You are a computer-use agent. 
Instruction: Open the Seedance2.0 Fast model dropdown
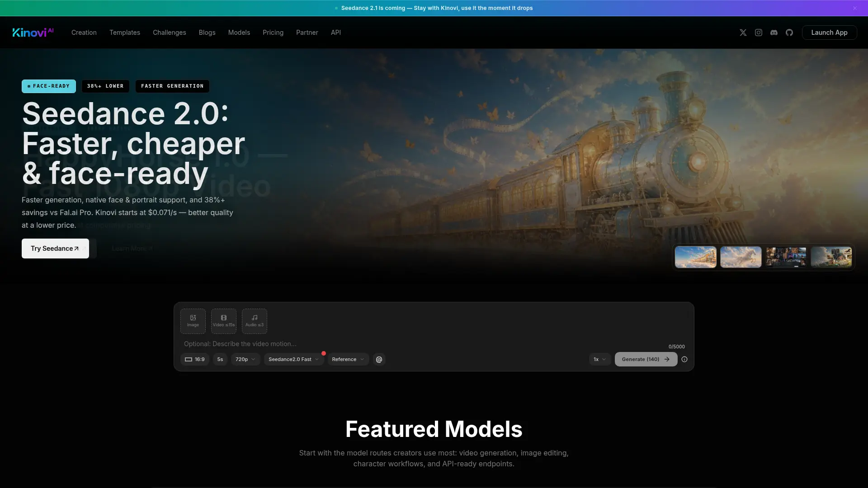pyautogui.click(x=294, y=359)
